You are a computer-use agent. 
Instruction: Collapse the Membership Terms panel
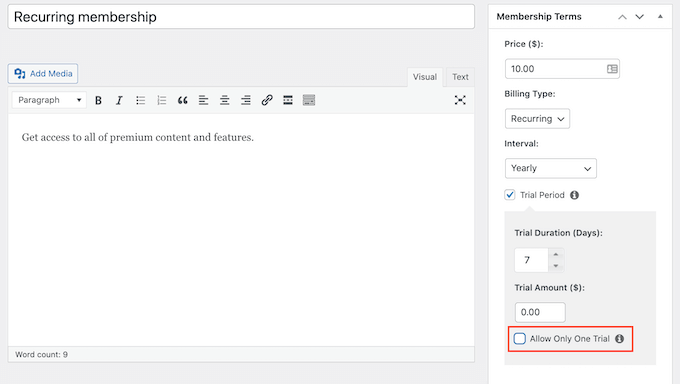tap(660, 16)
